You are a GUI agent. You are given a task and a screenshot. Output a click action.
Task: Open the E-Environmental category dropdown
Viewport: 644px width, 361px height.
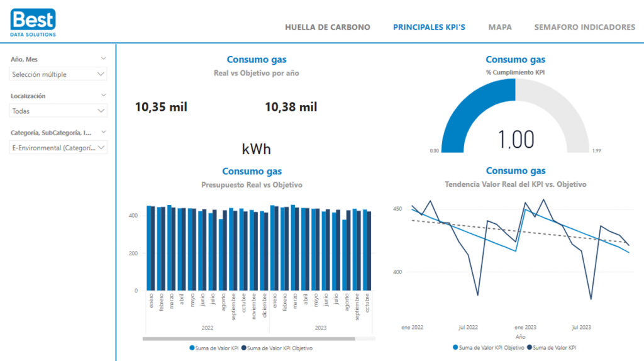pos(59,148)
